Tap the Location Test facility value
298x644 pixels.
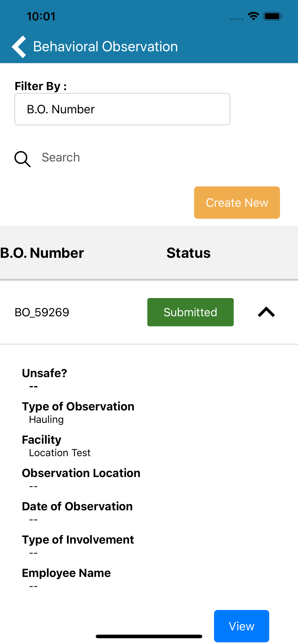[60, 453]
